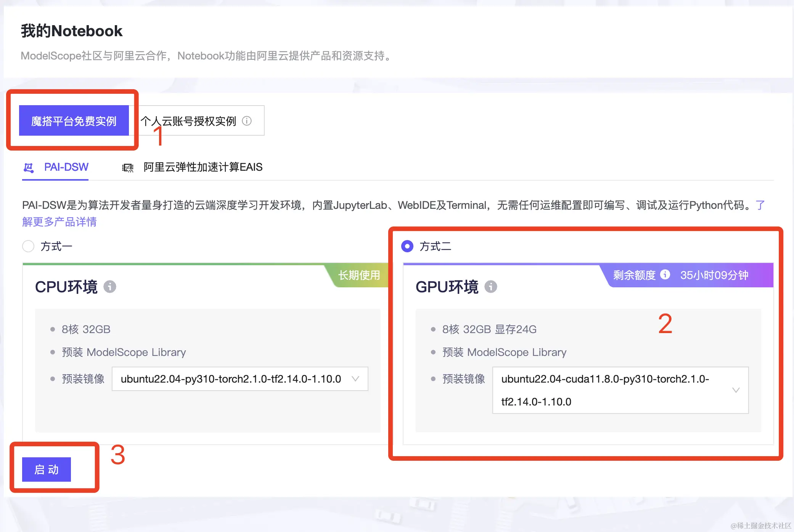Click the info icon beside 剩余额度
This screenshot has width=794, height=532.
665,274
